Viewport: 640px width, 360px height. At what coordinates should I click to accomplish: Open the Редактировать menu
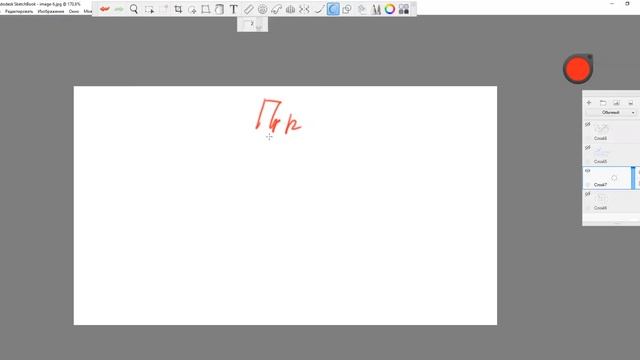19,11
